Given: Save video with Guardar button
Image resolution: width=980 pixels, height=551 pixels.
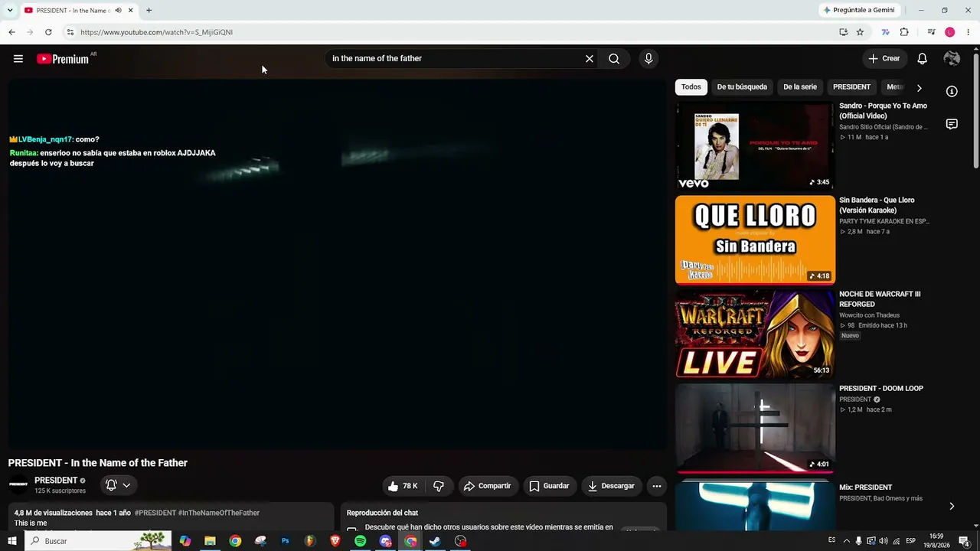Looking at the screenshot, I should pos(549,486).
